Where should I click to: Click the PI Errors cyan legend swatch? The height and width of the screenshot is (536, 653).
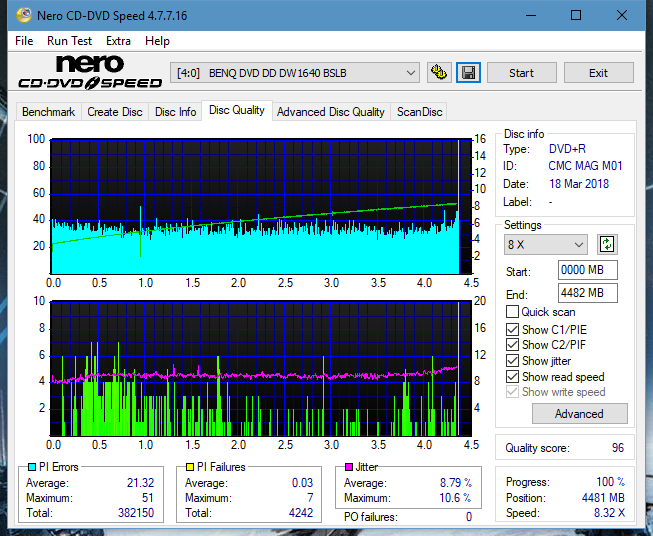[x=32, y=467]
